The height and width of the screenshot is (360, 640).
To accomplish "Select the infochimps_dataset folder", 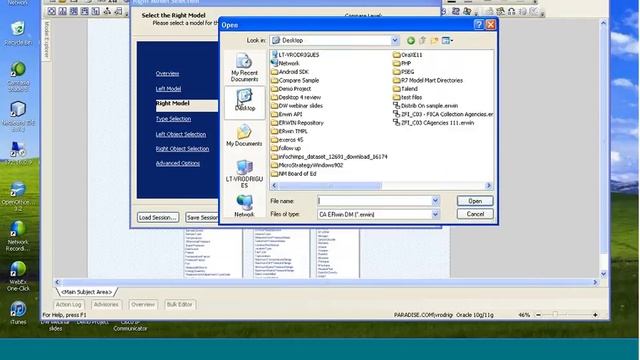I will click(x=329, y=157).
